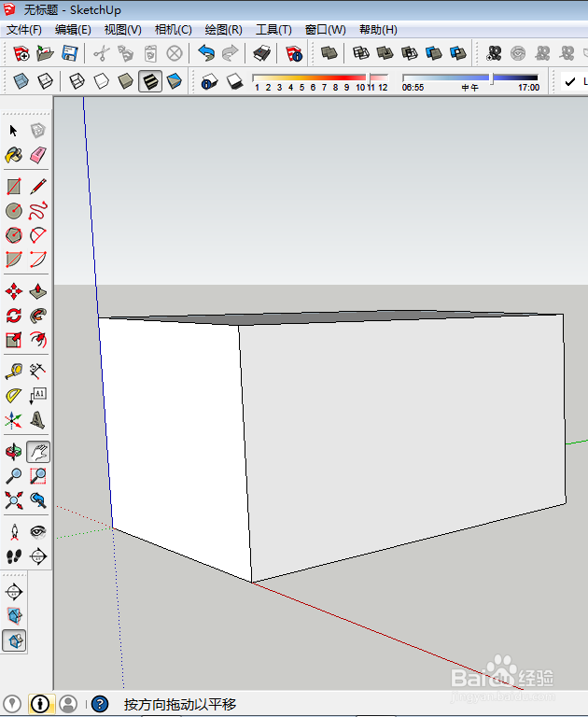
Task: Open the 文件(F) menu
Action: click(x=23, y=30)
